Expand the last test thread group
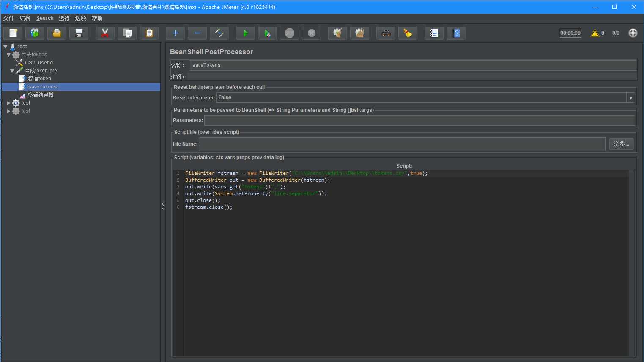The width and height of the screenshot is (644, 362). point(9,111)
